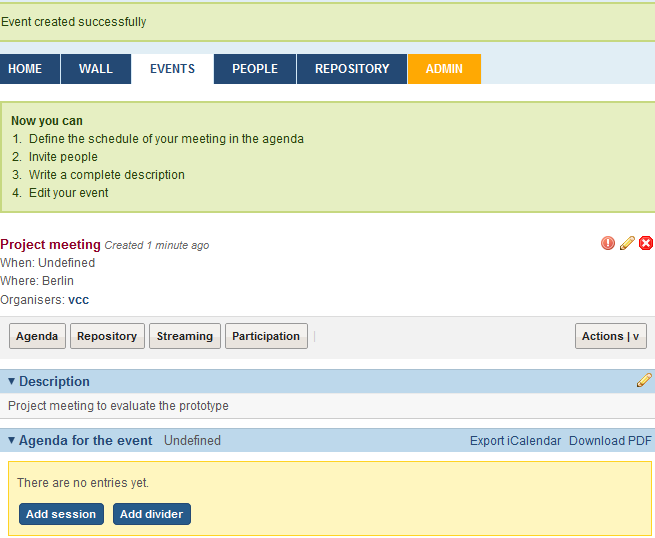This screenshot has width=655, height=538.
Task: Click the red exclamation alert icon
Action: [x=608, y=243]
